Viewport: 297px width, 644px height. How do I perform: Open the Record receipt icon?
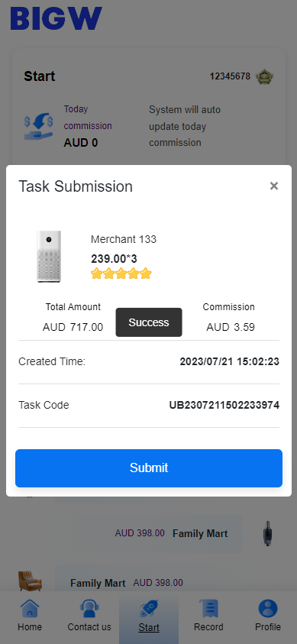tap(208, 609)
